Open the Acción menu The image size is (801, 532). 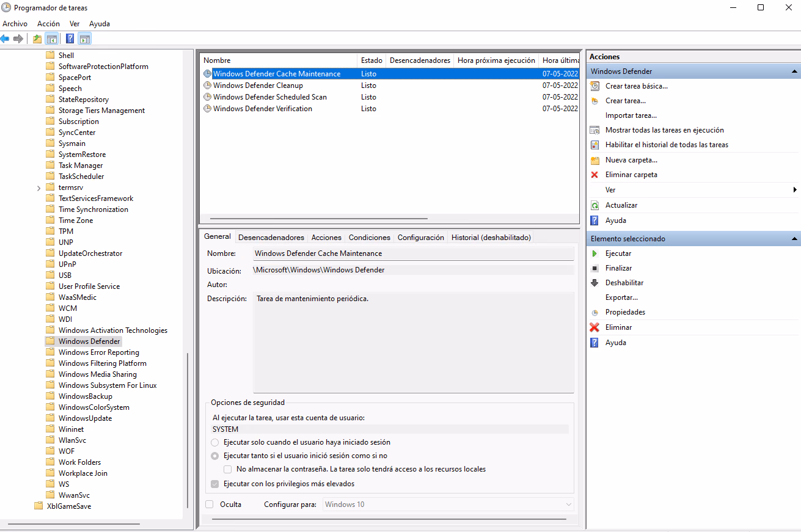tap(49, 24)
